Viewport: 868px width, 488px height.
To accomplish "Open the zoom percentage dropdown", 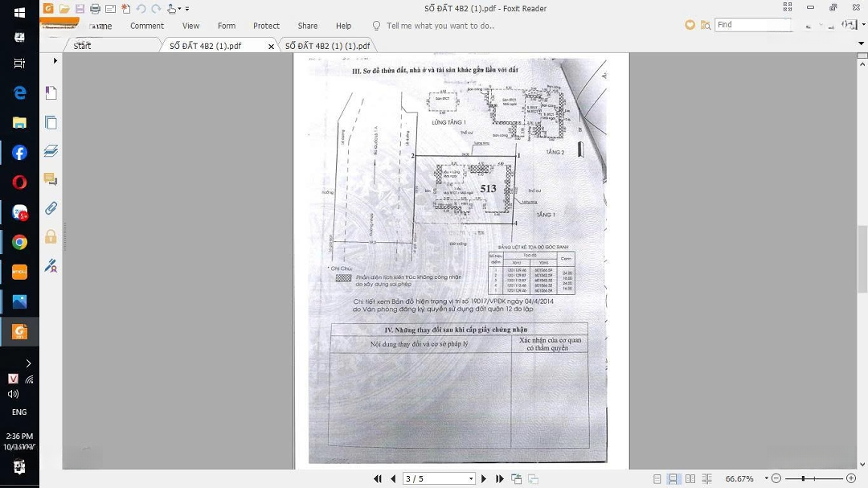I will click(x=767, y=479).
